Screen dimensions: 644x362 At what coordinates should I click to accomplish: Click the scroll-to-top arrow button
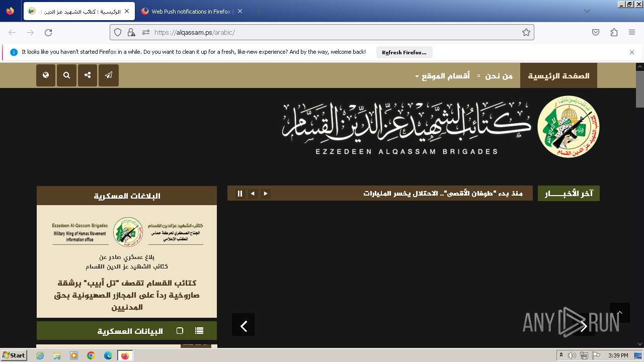[x=620, y=313]
